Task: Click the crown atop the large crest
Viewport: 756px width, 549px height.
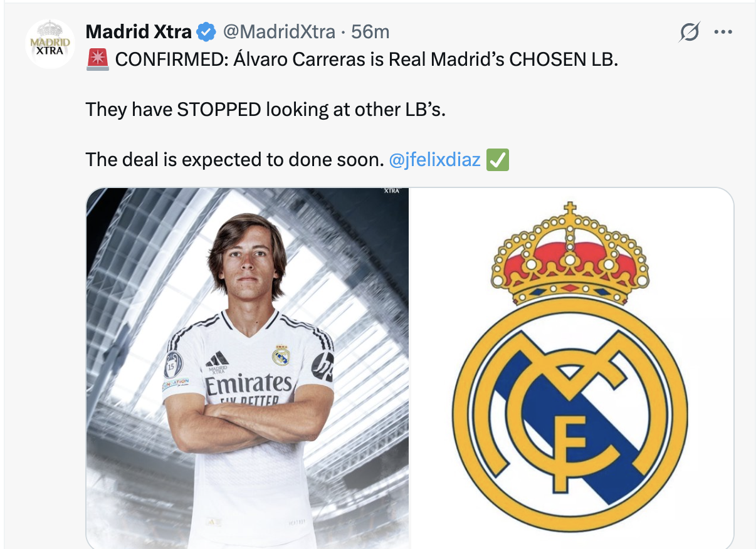Action: point(570,253)
